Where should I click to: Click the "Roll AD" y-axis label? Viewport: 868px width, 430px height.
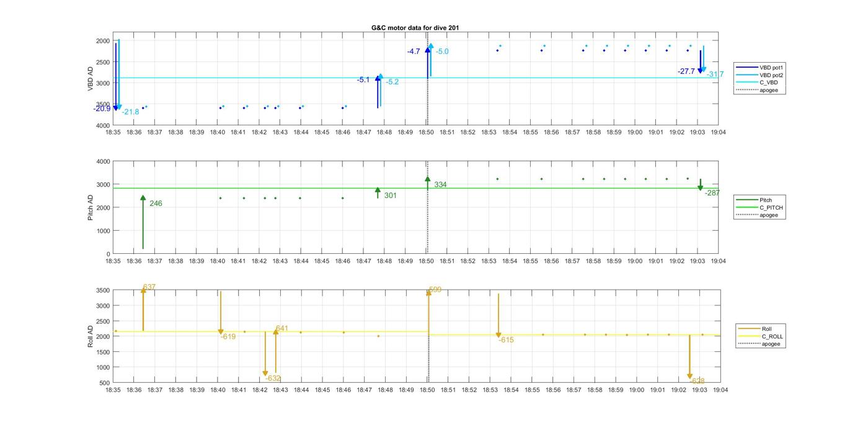coord(91,336)
